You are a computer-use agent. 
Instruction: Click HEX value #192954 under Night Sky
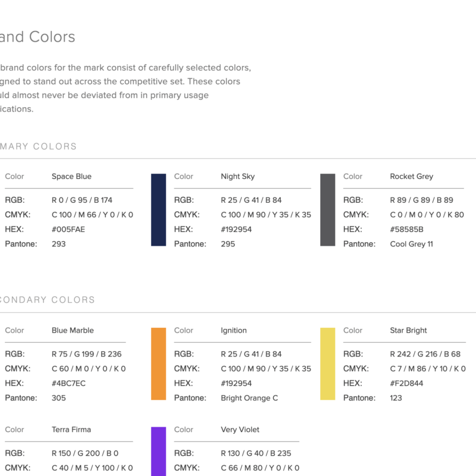[x=236, y=229]
